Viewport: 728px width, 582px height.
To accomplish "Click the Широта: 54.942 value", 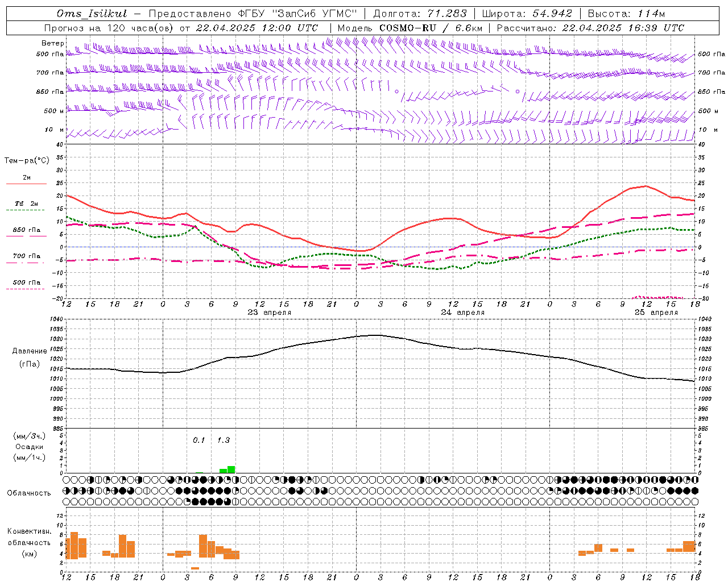I will coord(527,14).
